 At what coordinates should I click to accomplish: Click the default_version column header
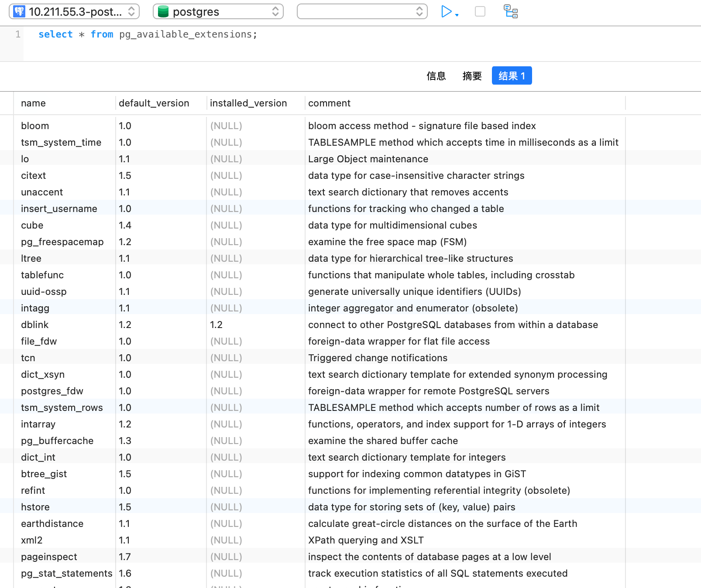(x=154, y=103)
